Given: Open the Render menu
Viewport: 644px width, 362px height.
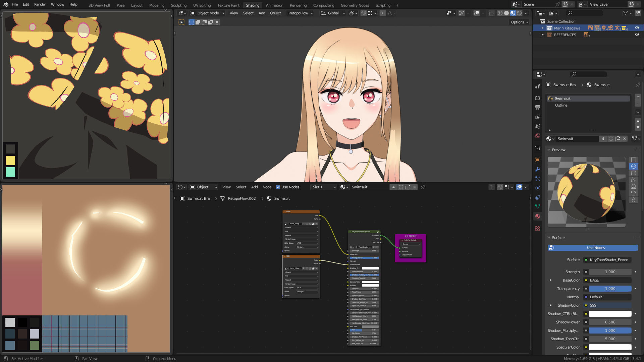Looking at the screenshot, I should [x=40, y=4].
